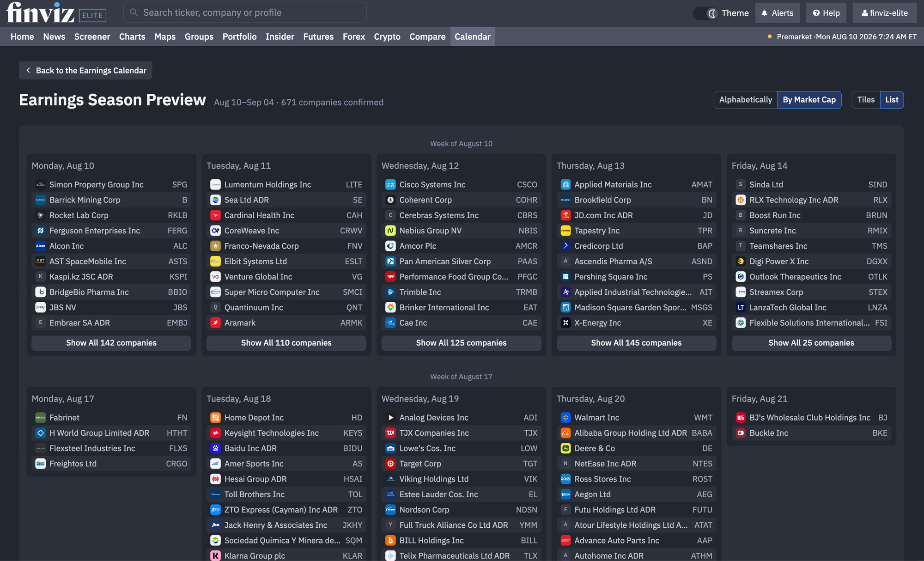This screenshot has height=561, width=924.
Task: Click the Simon Property Group logo icon
Action: (41, 185)
